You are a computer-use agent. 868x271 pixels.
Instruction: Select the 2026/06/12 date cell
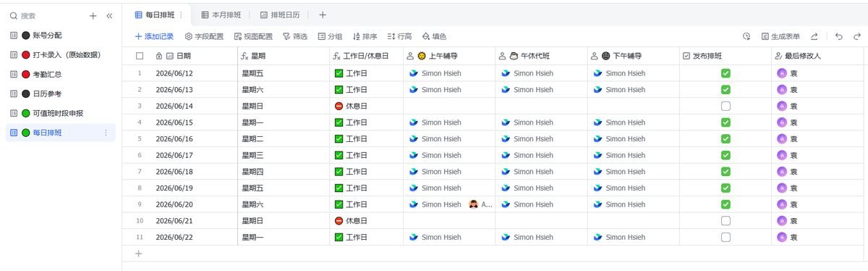[x=194, y=73]
